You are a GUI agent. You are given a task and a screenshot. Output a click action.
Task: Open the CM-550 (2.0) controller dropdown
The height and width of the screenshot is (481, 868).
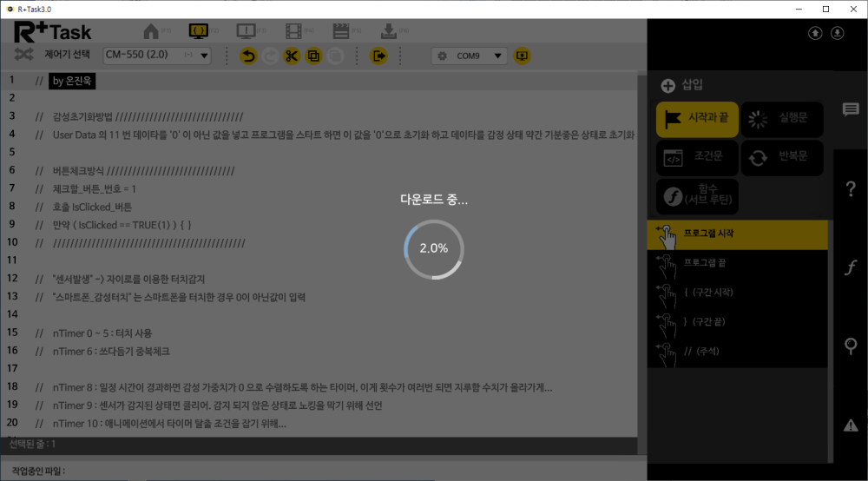(157, 56)
